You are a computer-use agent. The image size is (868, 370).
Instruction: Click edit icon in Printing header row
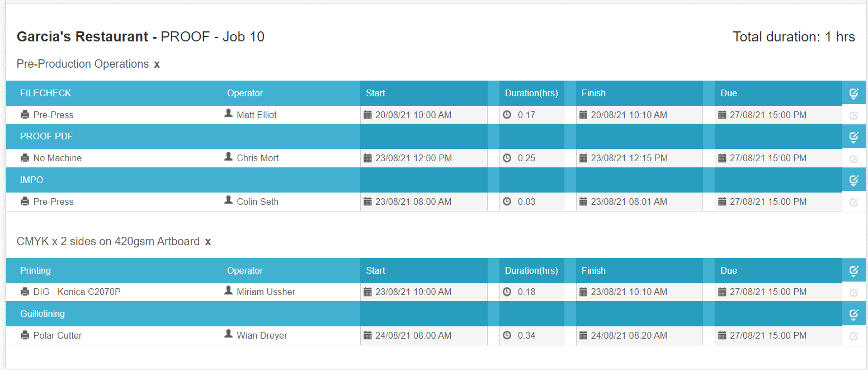853,271
